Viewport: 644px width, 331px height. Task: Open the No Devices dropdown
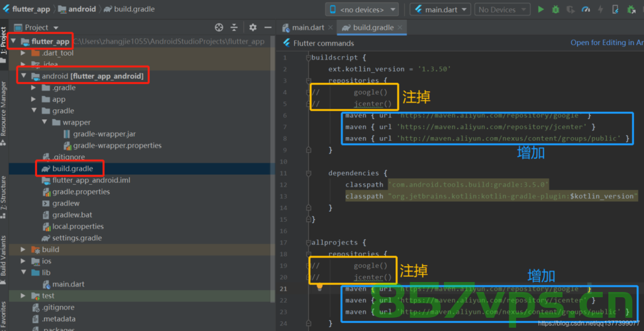click(502, 9)
